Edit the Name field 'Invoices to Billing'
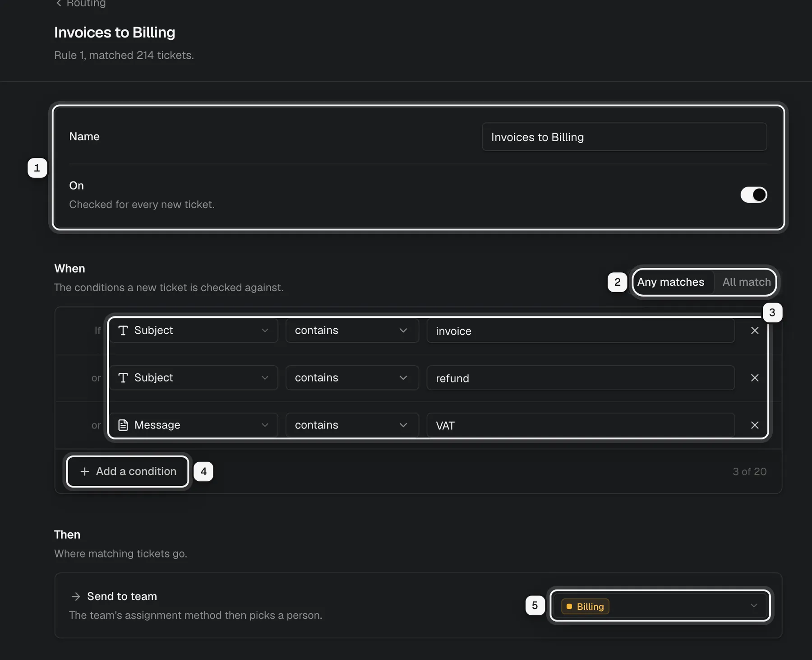 [x=624, y=137]
